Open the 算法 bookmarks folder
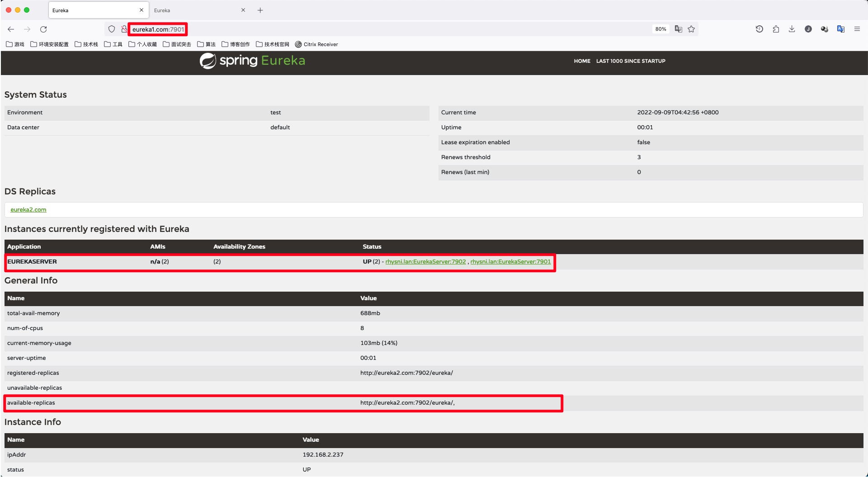The image size is (868, 477). (x=207, y=44)
